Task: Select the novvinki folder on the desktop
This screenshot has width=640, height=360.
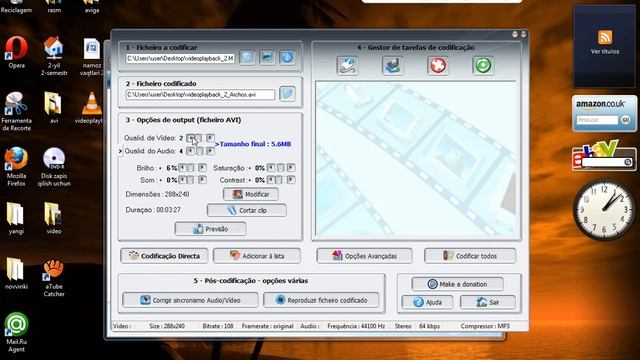Action: coord(16,274)
